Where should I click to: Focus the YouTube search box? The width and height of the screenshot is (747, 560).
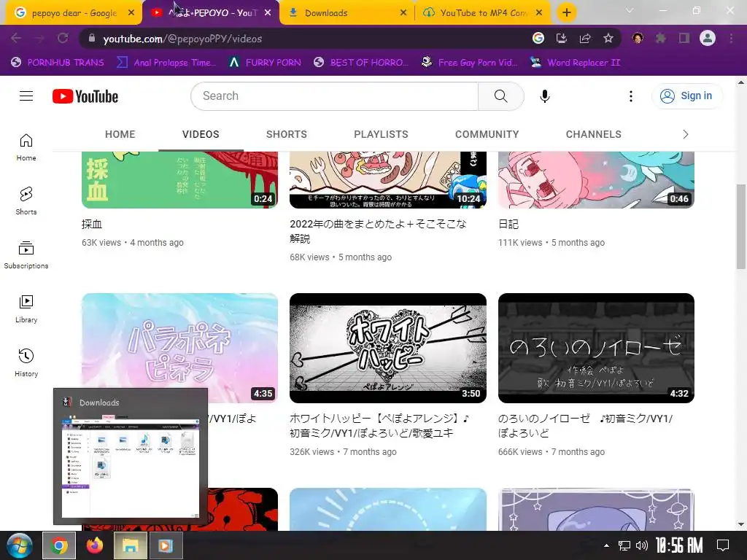(334, 96)
